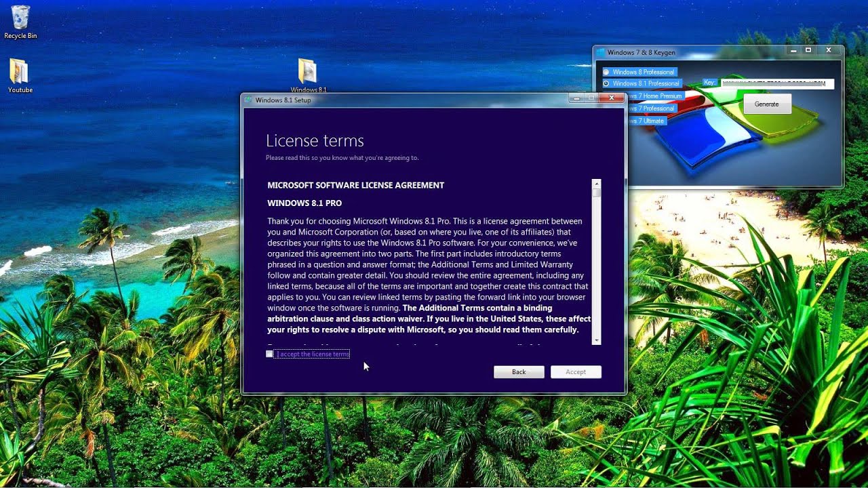
Task: Select the Recycle Bin desktop icon
Action: (x=20, y=22)
